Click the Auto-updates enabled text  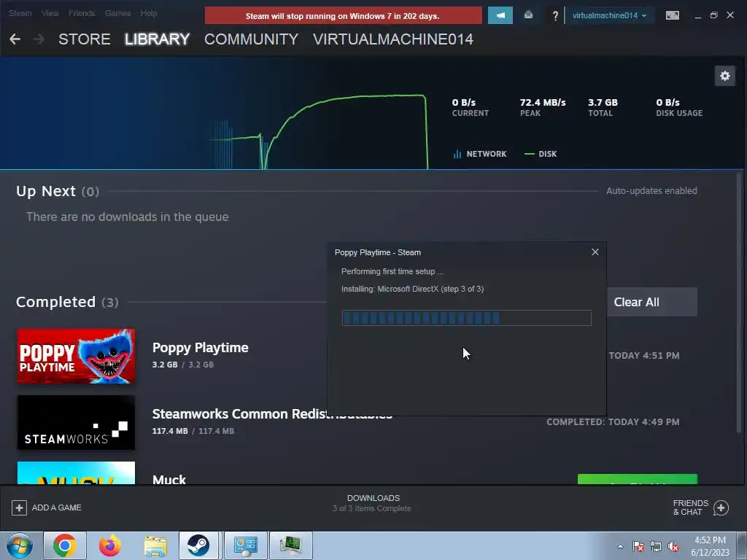point(651,190)
